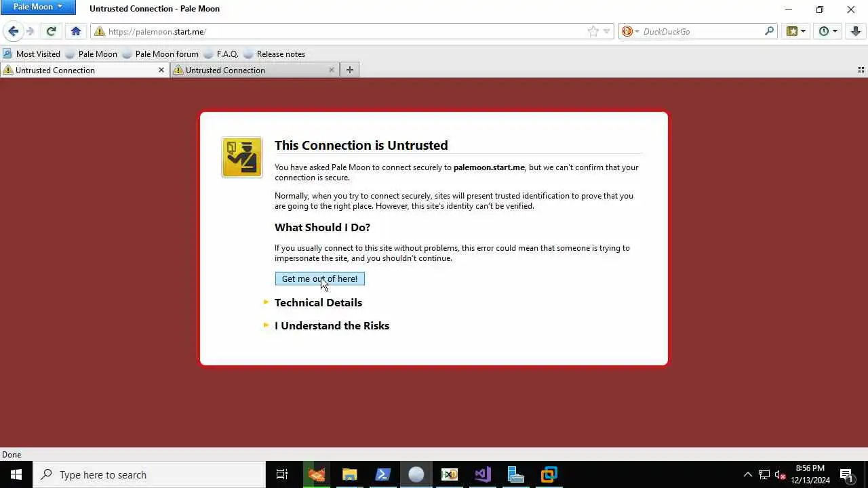Click the Pale Moon taskbar icon

[x=416, y=474]
